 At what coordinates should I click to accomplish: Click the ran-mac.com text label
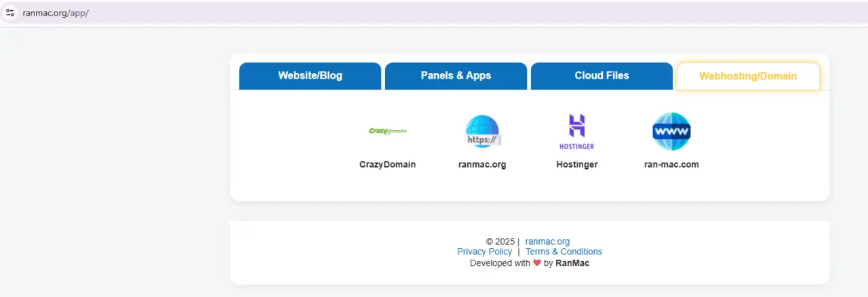(671, 164)
